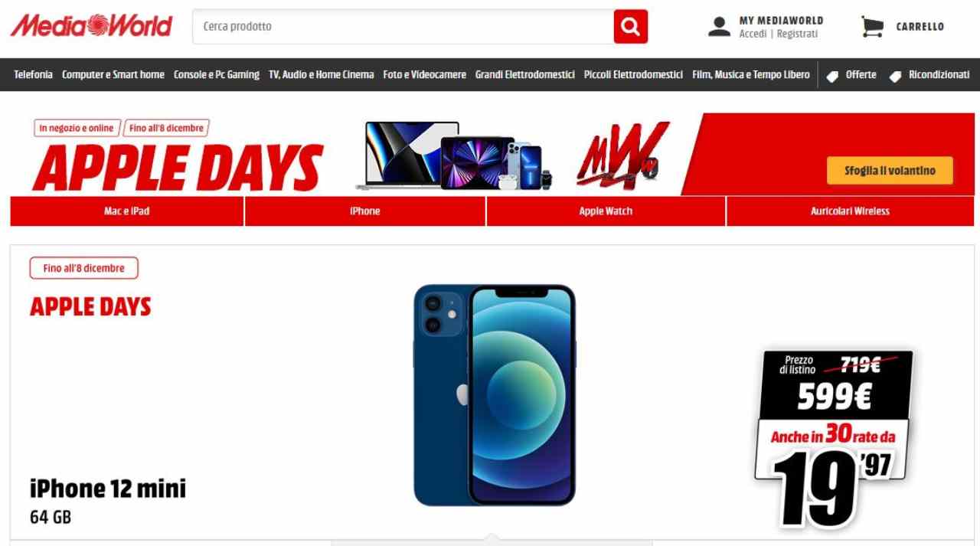This screenshot has width=980, height=546.
Task: Open Computer e Smart home menu
Action: click(x=113, y=74)
